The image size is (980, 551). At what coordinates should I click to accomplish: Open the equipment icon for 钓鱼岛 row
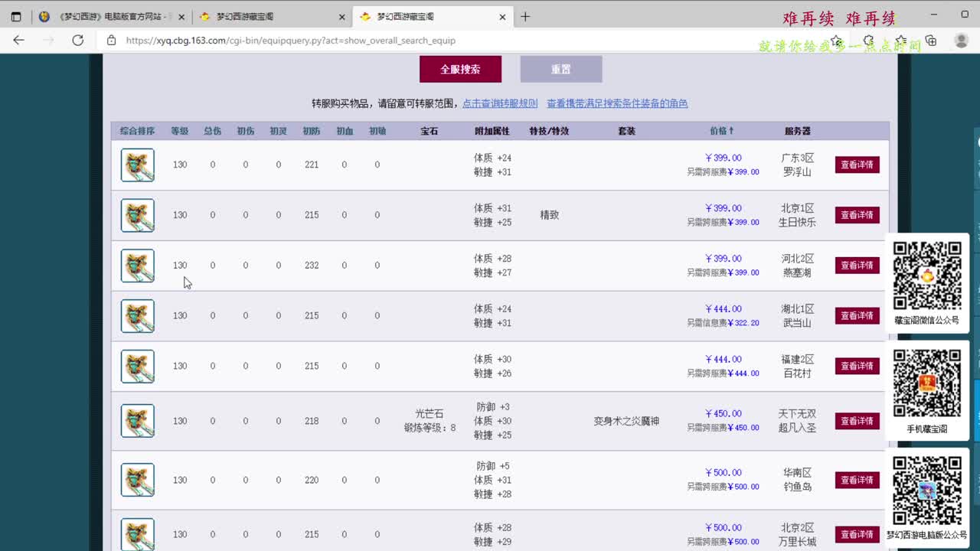coord(138,480)
